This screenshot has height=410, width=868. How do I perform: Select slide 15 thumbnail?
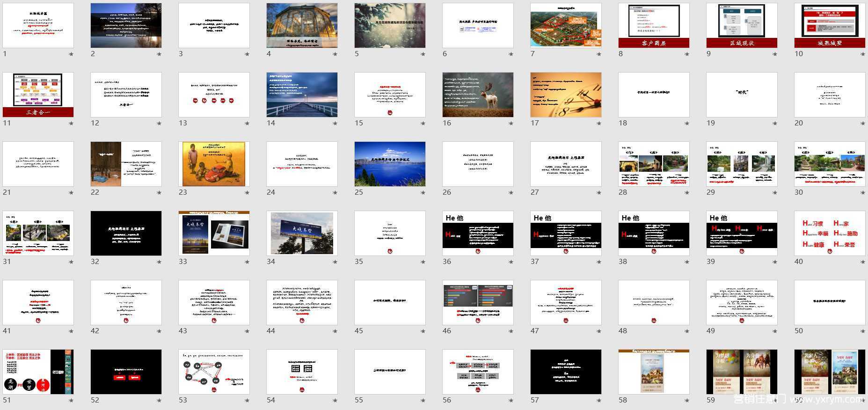click(390, 95)
